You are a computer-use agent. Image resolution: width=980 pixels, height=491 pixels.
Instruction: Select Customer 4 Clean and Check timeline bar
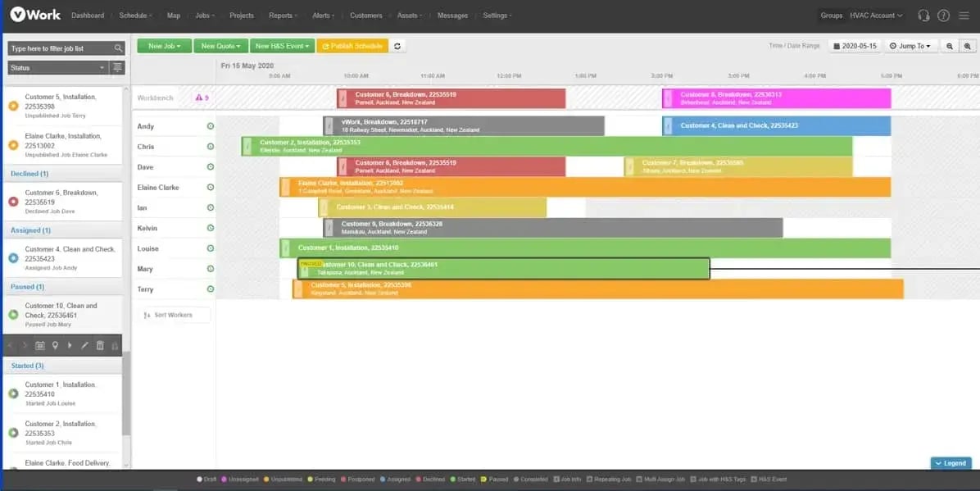[776, 125]
